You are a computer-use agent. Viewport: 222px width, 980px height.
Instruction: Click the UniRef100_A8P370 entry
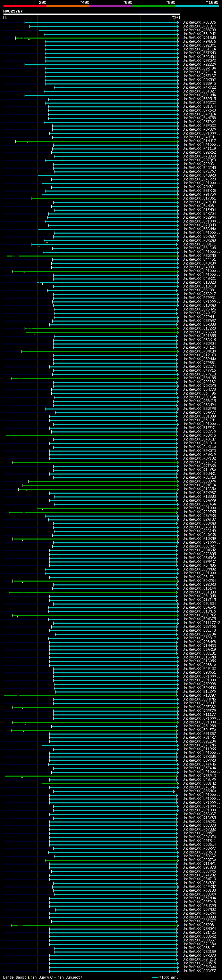click(x=199, y=129)
